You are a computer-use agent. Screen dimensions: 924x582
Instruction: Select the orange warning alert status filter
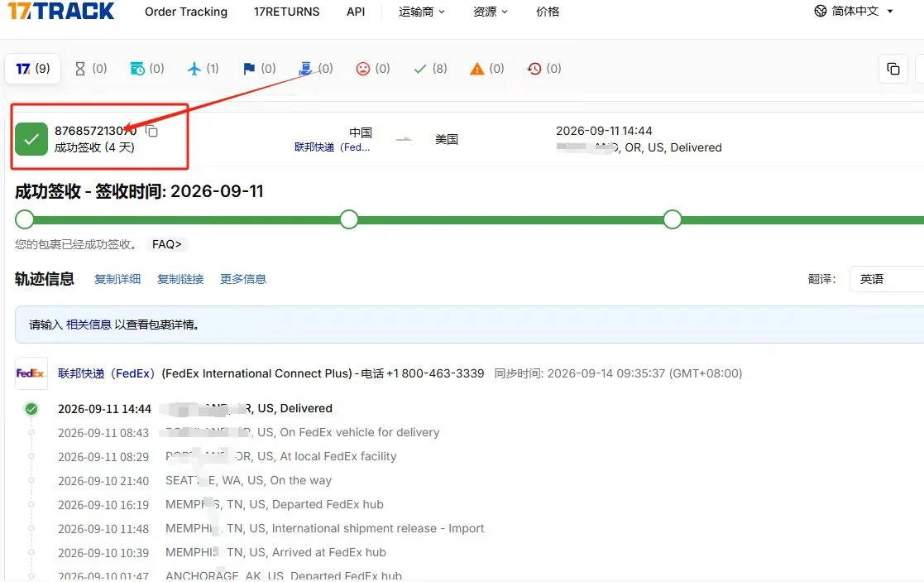486,69
